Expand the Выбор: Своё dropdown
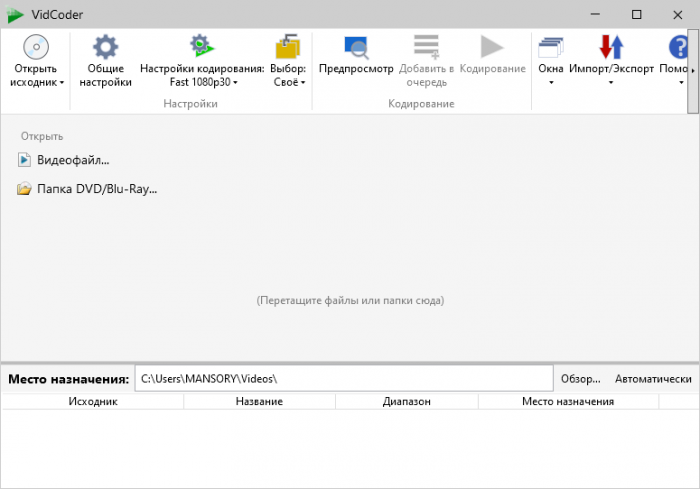The height and width of the screenshot is (489, 700). 303,83
